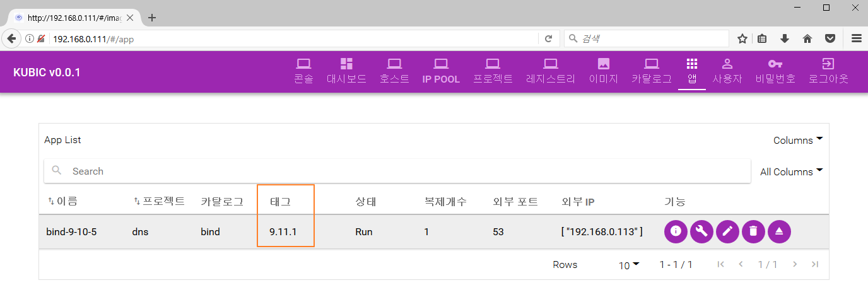Click the dns project cell
This screenshot has height=285, width=868.
(x=141, y=231)
